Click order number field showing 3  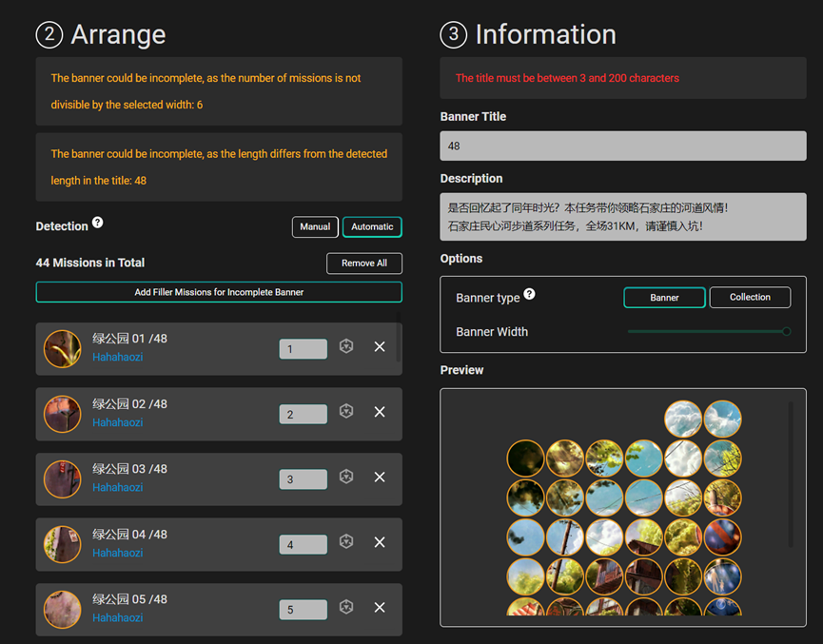(x=304, y=479)
